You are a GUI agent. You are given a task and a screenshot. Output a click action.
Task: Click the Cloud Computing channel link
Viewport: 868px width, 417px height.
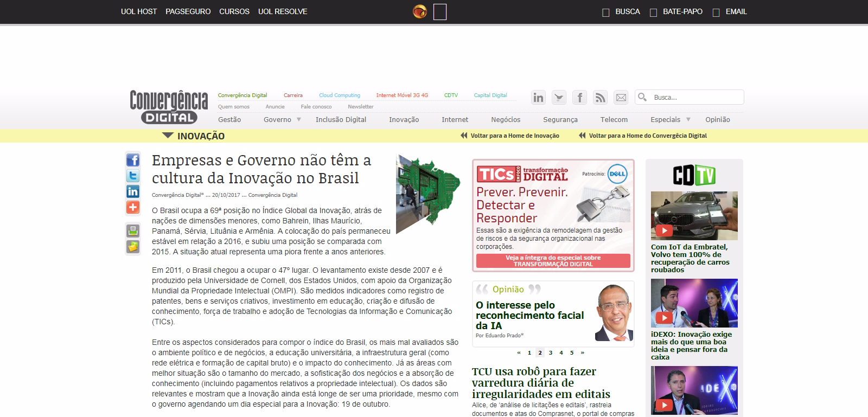[340, 95]
